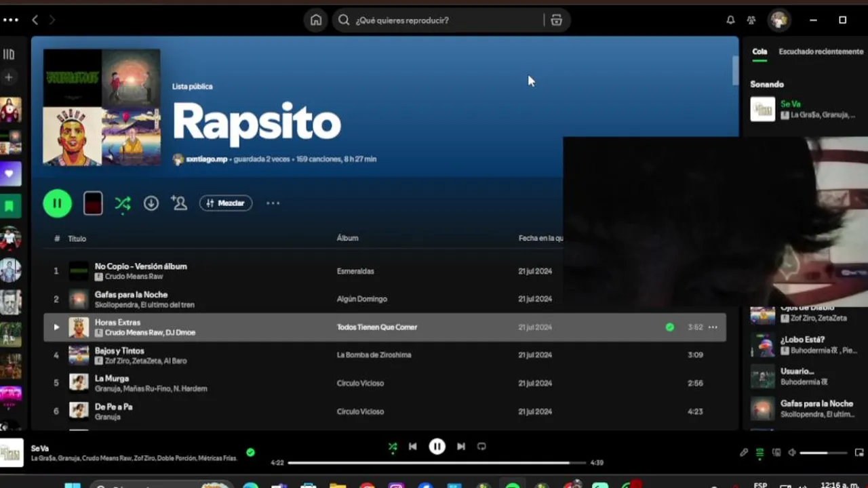This screenshot has height=488, width=868.
Task: Open Liked Songs in the sidebar
Action: (x=10, y=174)
